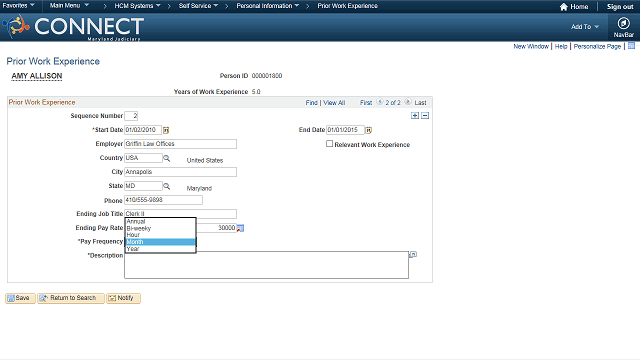
Task: Jump to First row link
Action: 366,103
